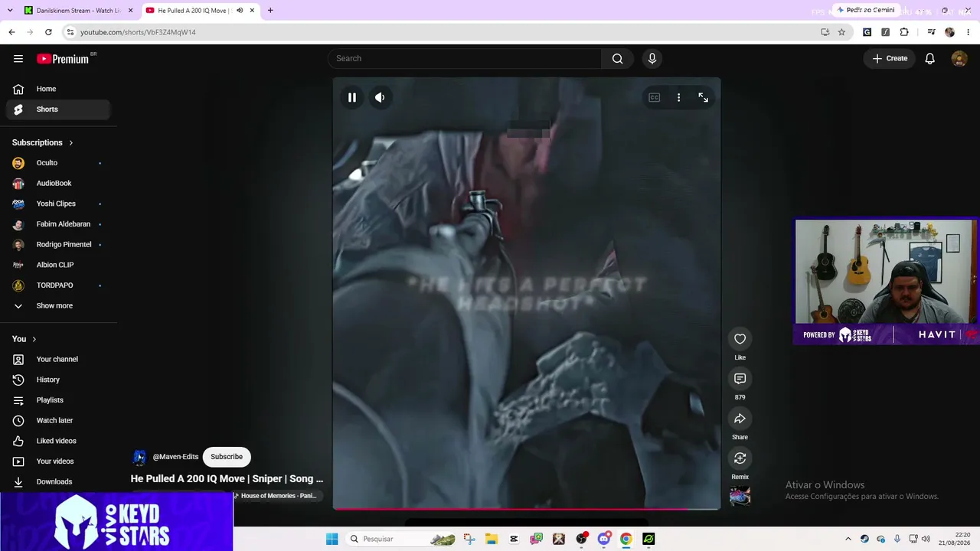Enter fullscreen for the Short
980x551 pixels.
[703, 97]
